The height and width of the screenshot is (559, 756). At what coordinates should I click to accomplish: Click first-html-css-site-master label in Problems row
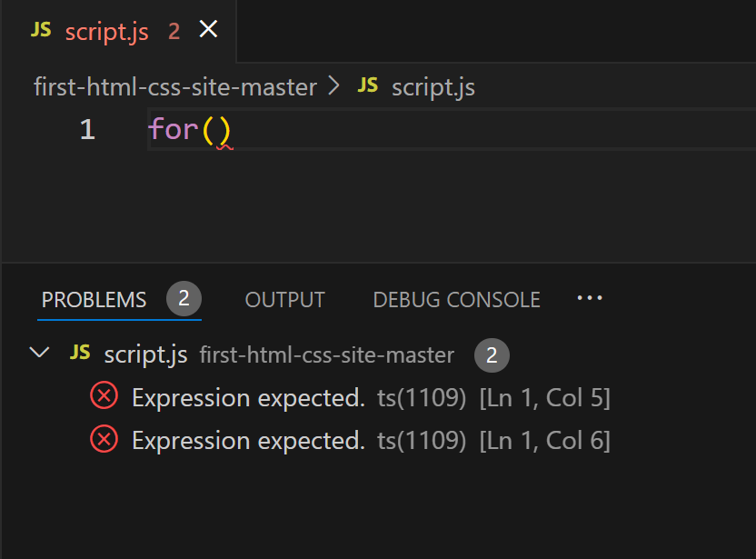click(x=327, y=355)
